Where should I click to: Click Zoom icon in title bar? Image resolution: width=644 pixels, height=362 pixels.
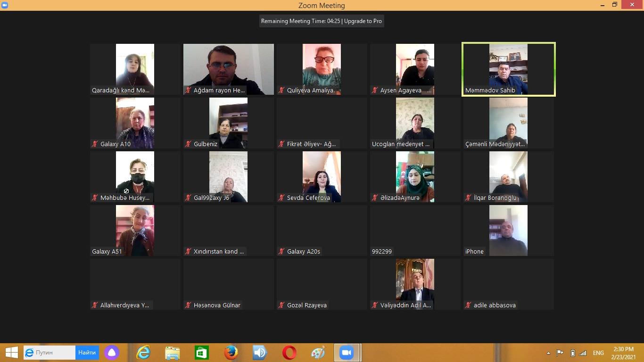(x=5, y=5)
